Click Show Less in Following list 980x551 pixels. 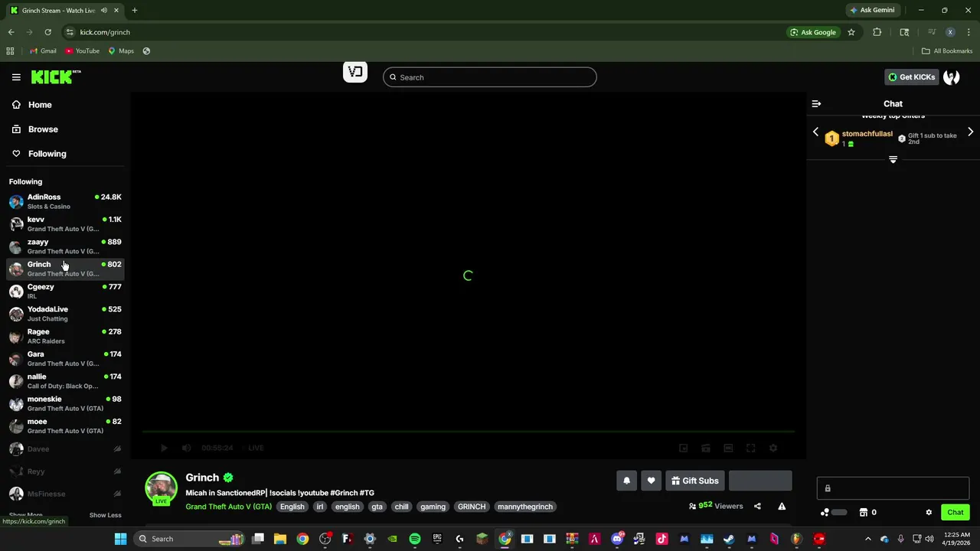tap(105, 515)
